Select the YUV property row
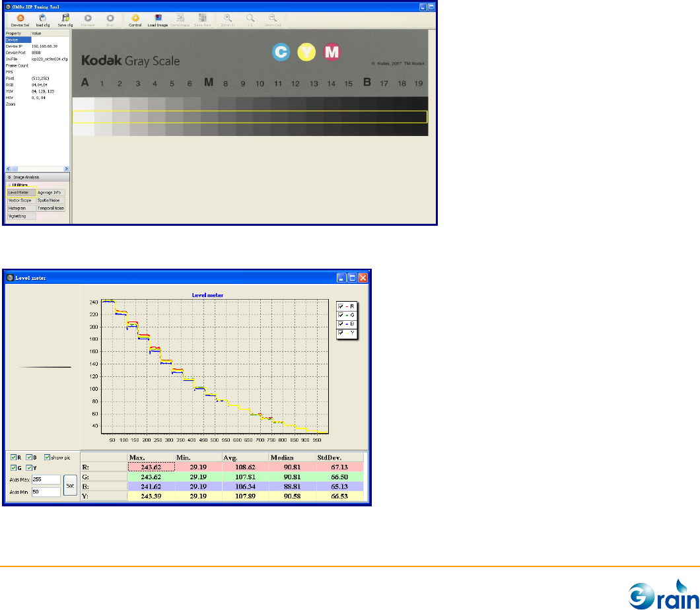The image size is (700, 610). [37, 91]
